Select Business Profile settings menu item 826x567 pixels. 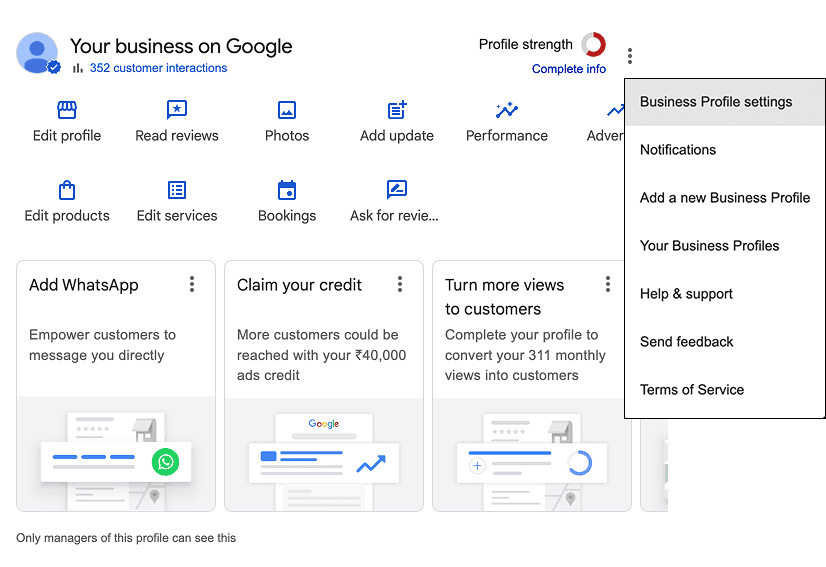725,102
